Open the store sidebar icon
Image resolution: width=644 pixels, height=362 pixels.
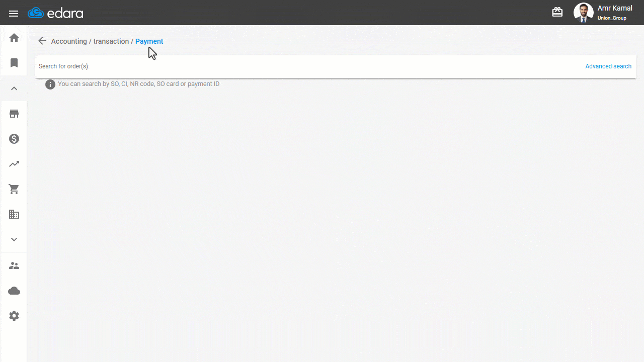point(14,114)
